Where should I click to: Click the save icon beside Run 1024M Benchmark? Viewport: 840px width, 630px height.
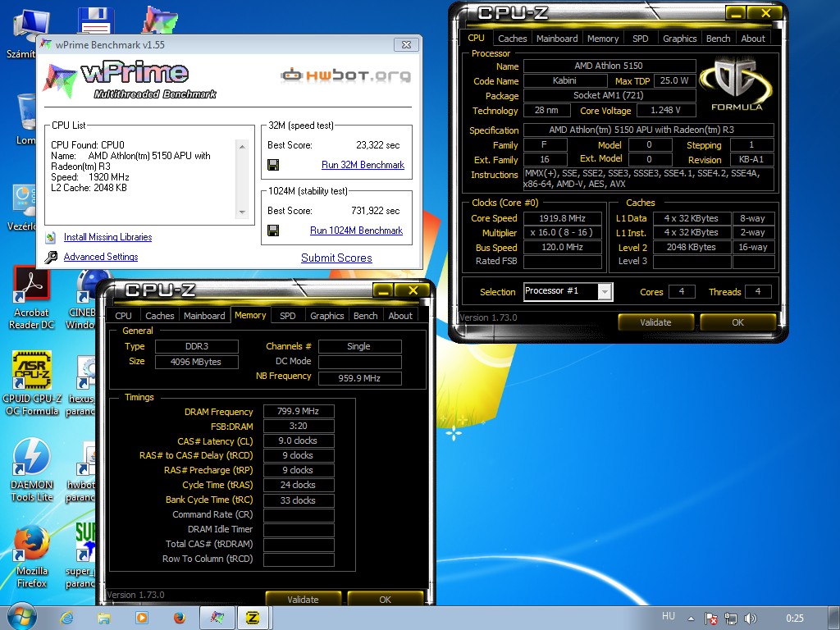tap(273, 231)
